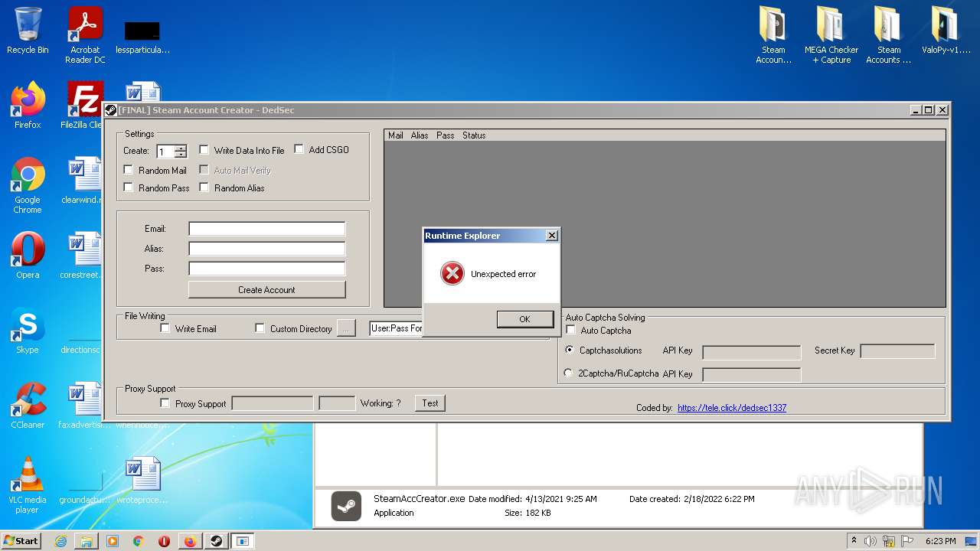Click the Test proxy button
Viewport: 980px width, 551px height.
point(430,403)
